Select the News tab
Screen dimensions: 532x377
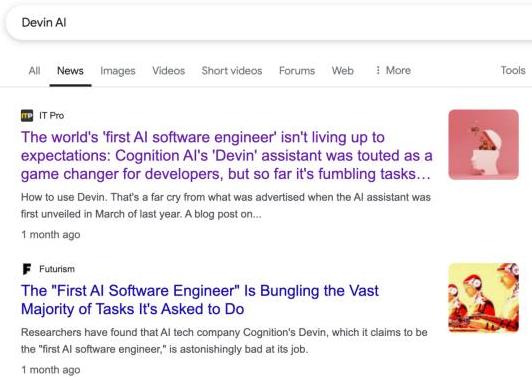(x=70, y=71)
